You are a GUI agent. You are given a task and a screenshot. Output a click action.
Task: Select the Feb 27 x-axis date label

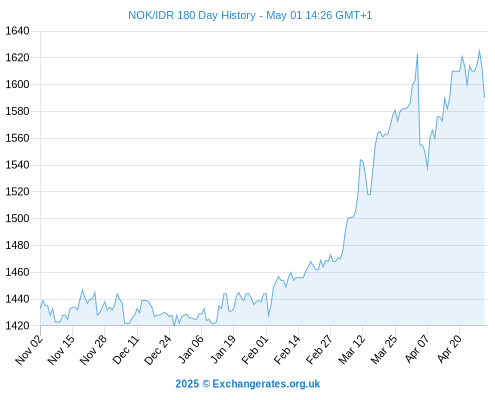319,349
